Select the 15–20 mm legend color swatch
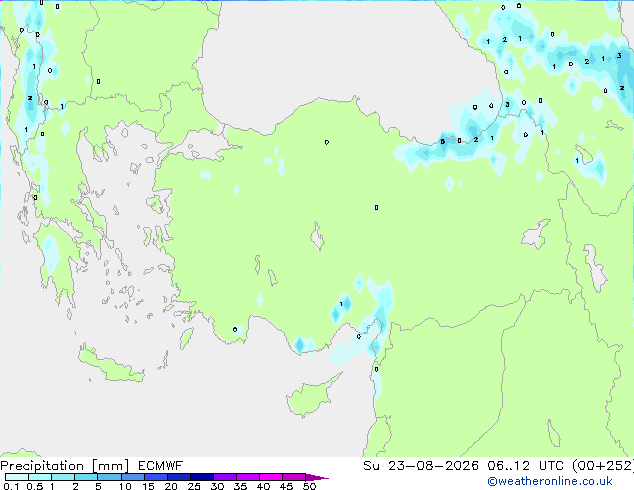This screenshot has width=634, height=490. 155,477
